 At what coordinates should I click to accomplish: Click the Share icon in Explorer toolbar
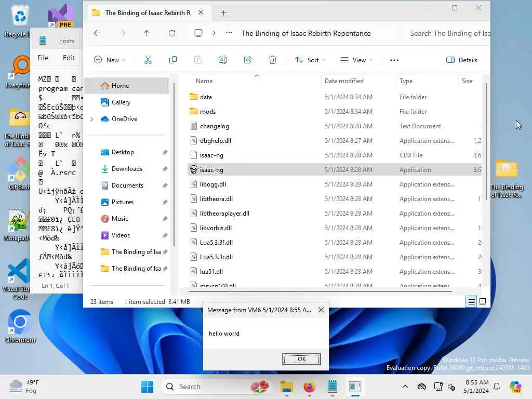click(x=248, y=60)
